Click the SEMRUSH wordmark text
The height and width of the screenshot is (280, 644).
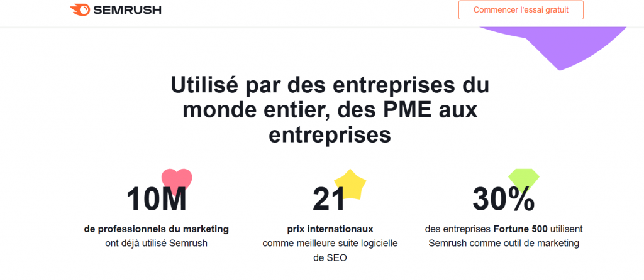point(127,10)
